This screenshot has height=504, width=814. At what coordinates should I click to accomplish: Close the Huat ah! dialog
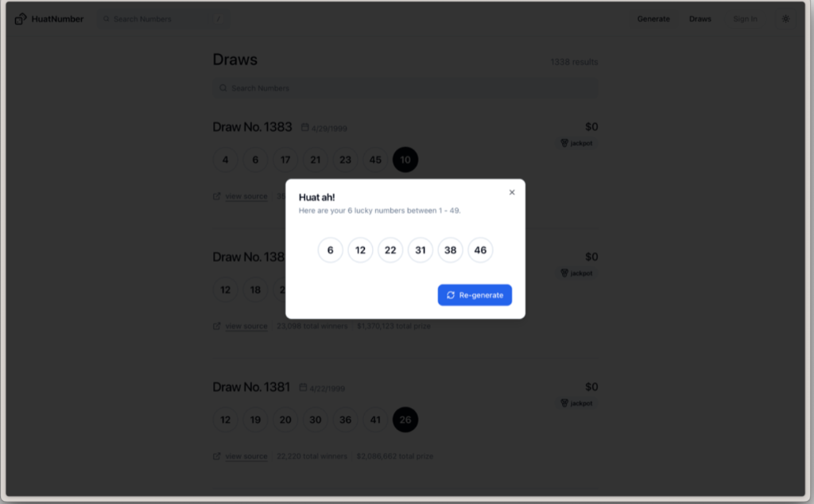(512, 192)
